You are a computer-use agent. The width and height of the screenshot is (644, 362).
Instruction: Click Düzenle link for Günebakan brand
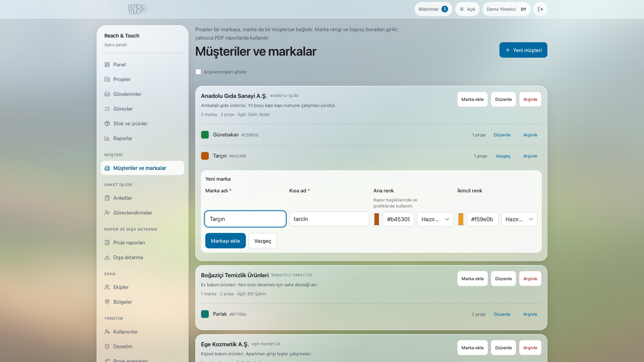click(x=502, y=135)
